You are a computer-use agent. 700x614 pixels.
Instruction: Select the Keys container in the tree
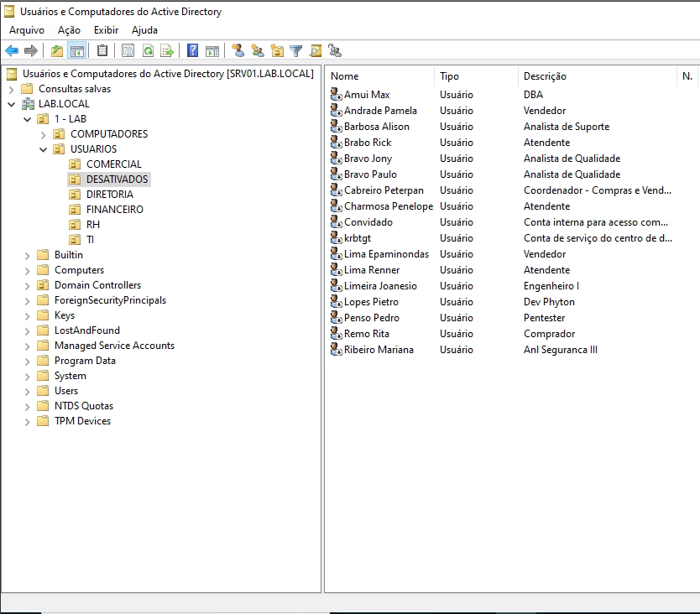[x=65, y=315]
